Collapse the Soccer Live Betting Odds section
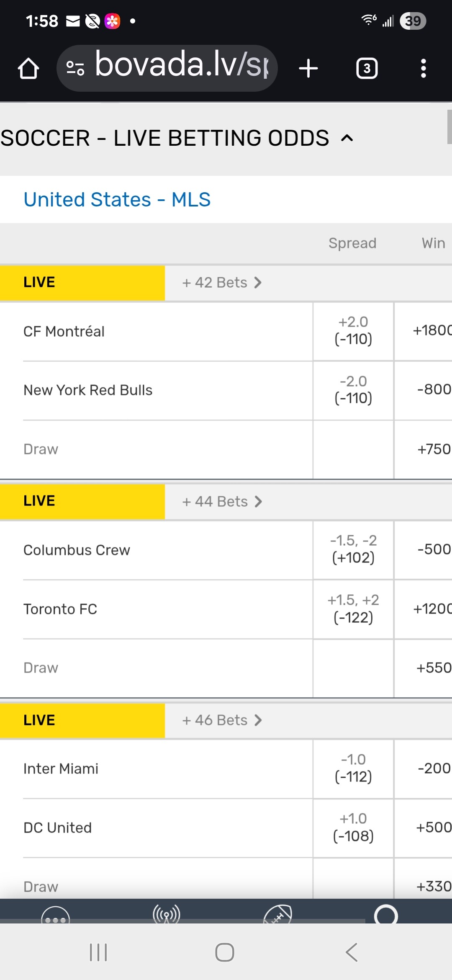The width and height of the screenshot is (452, 980). (x=347, y=138)
